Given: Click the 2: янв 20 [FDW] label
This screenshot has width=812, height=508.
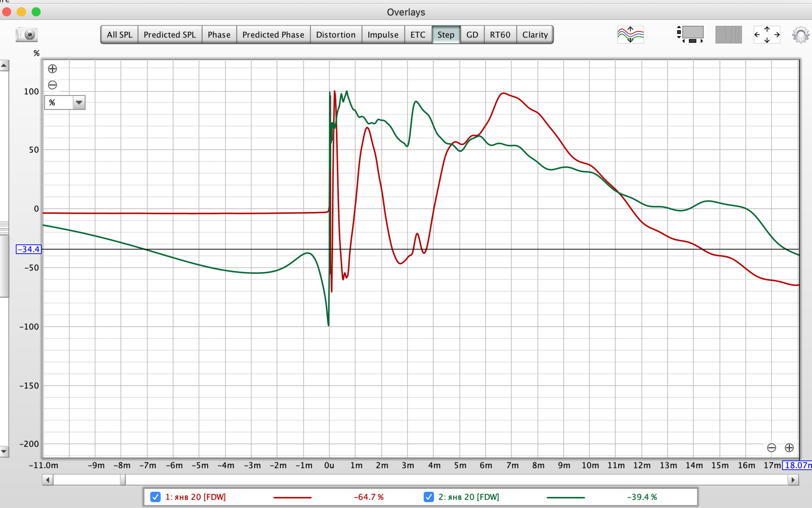Looking at the screenshot, I should pyautogui.click(x=469, y=497).
